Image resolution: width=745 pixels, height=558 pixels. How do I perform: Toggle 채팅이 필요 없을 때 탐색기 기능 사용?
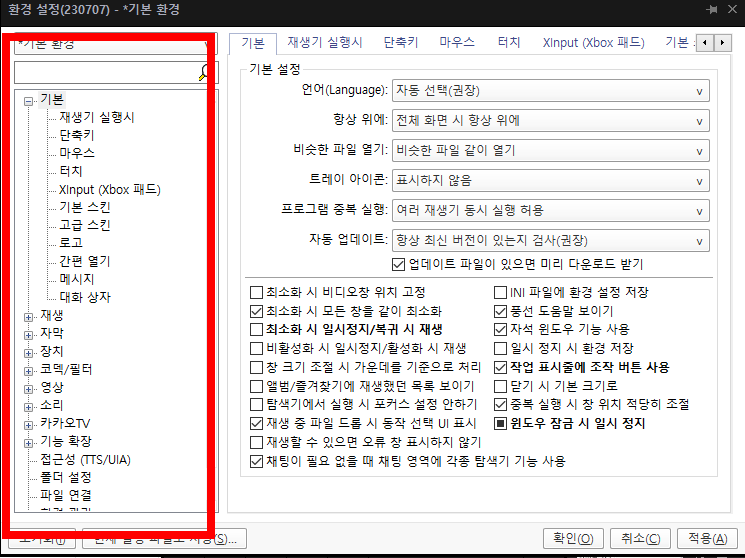pyautogui.click(x=257, y=461)
